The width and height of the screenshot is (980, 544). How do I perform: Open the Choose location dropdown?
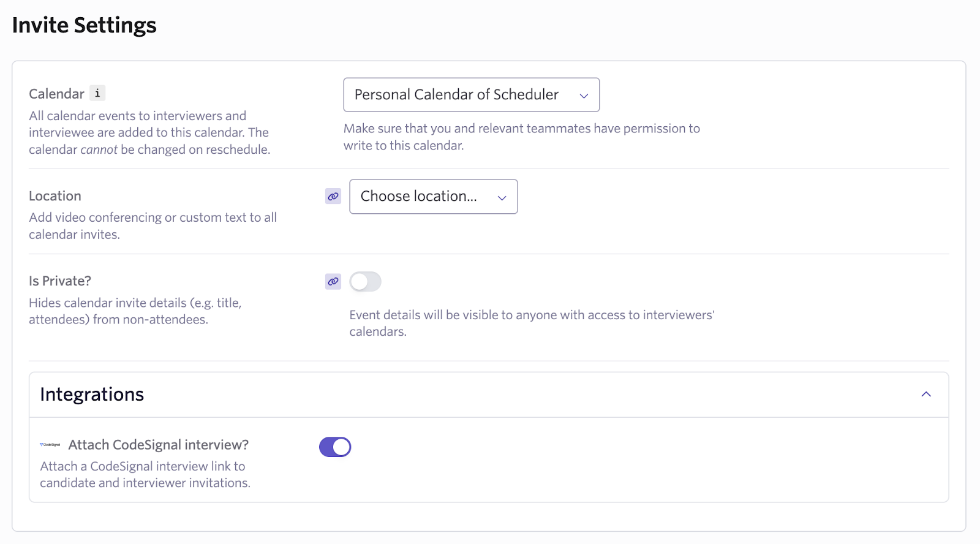(434, 197)
